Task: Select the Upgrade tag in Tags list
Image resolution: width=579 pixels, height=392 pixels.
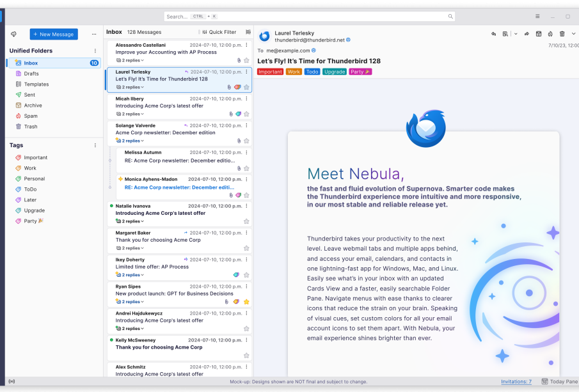Action: pyautogui.click(x=34, y=210)
